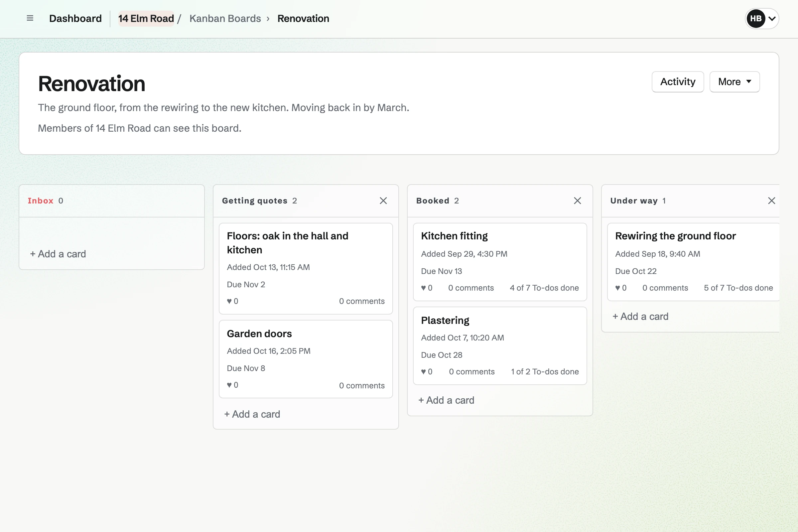Click 'Due Nov 13' on Kitchen fitting
Viewport: 798px width, 532px height.
click(x=442, y=271)
